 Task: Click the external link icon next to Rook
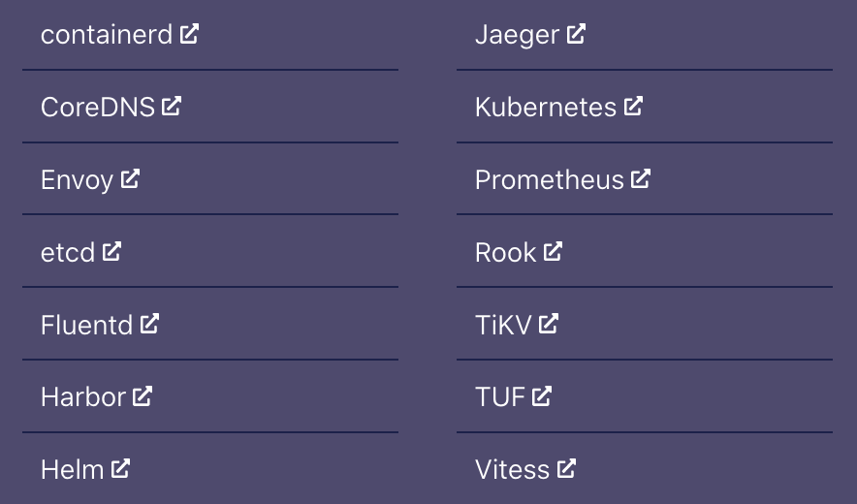[554, 251]
